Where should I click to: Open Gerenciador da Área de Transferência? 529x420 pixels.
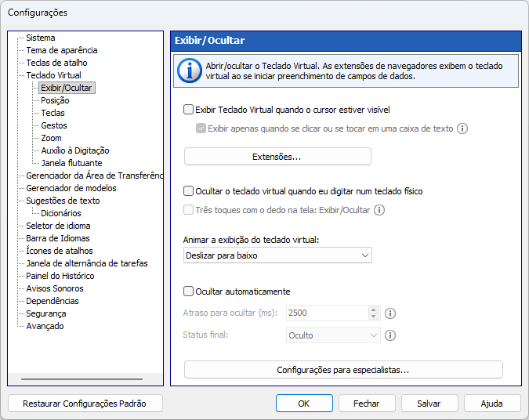pyautogui.click(x=95, y=176)
